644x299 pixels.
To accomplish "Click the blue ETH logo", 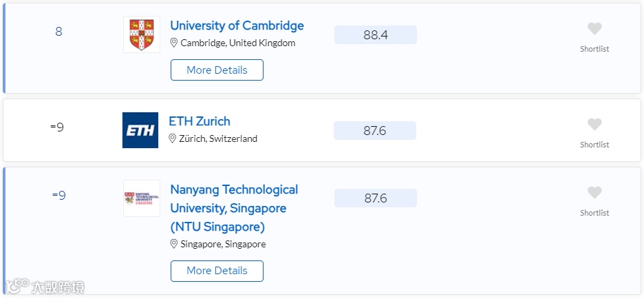I will [x=140, y=130].
